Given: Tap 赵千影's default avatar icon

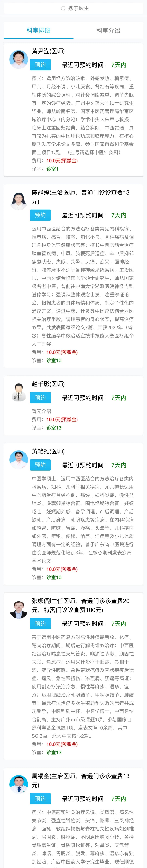Looking at the screenshot, I should (19, 392).
